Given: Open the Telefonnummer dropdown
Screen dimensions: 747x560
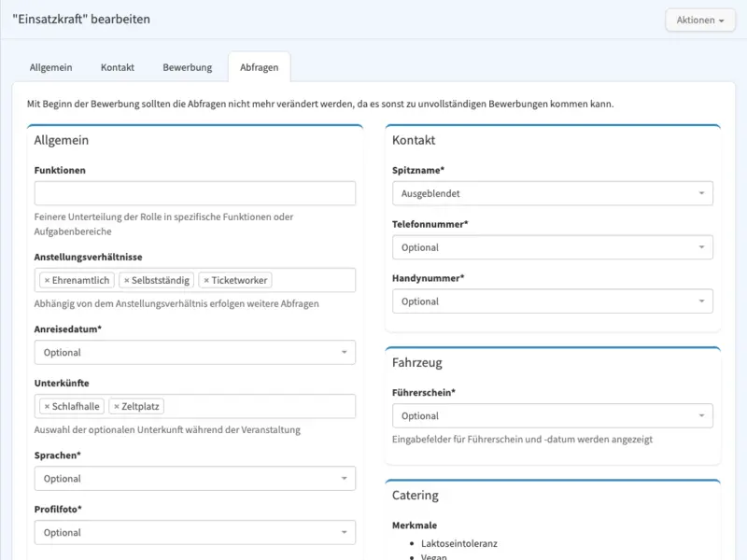Looking at the screenshot, I should pyautogui.click(x=553, y=247).
